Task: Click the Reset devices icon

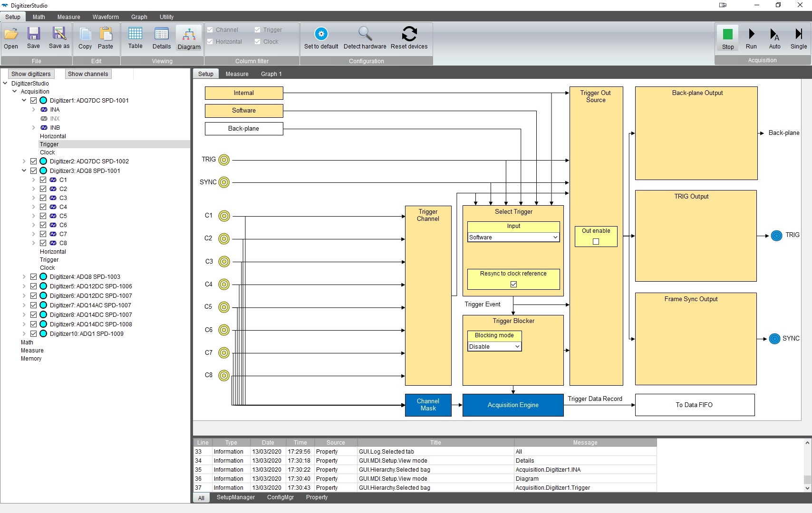Action: tap(409, 34)
